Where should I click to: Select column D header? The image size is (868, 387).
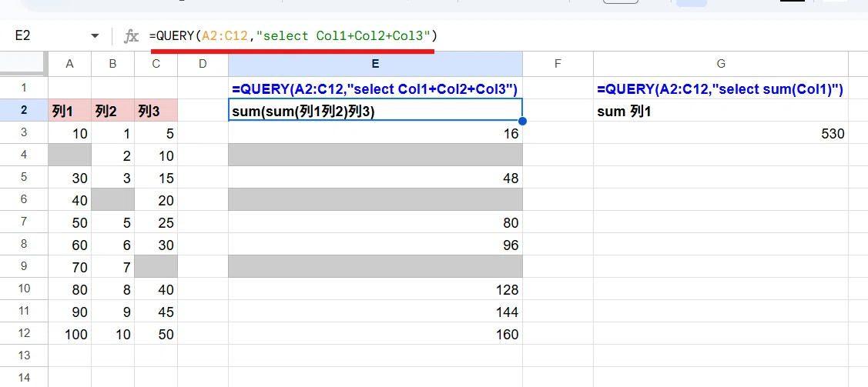(203, 64)
